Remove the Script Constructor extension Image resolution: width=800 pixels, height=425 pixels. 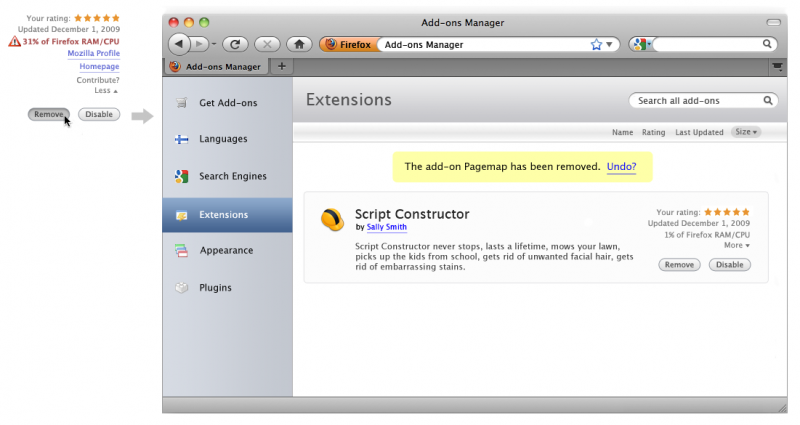[679, 265]
